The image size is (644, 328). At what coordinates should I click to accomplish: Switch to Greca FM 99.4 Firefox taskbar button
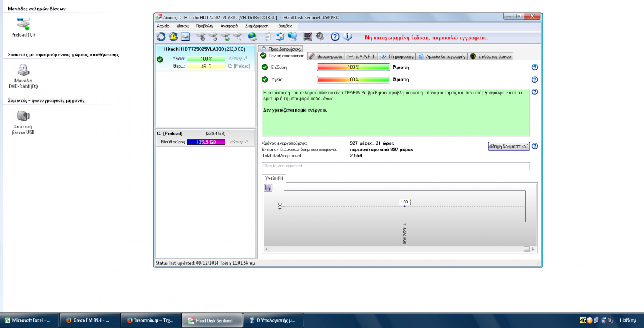point(89,320)
